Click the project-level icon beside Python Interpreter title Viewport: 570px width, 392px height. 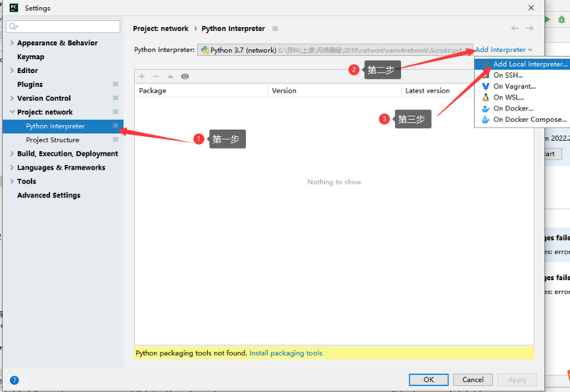pos(275,29)
